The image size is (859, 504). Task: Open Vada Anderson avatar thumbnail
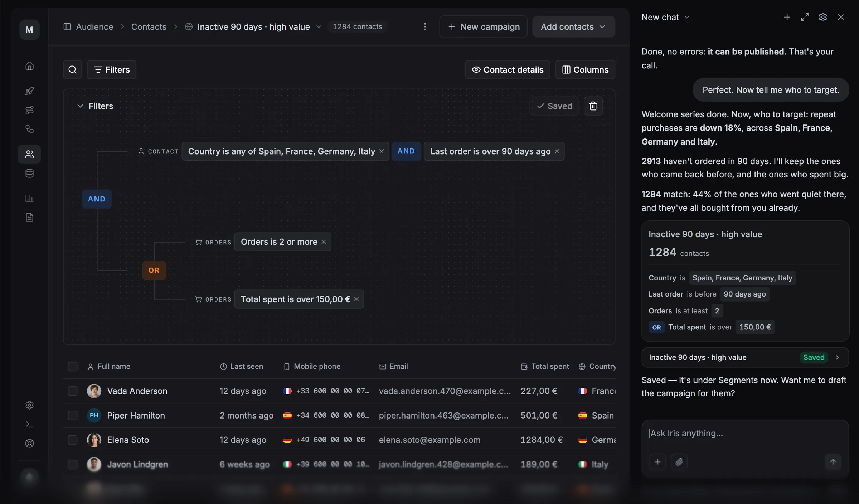click(94, 391)
